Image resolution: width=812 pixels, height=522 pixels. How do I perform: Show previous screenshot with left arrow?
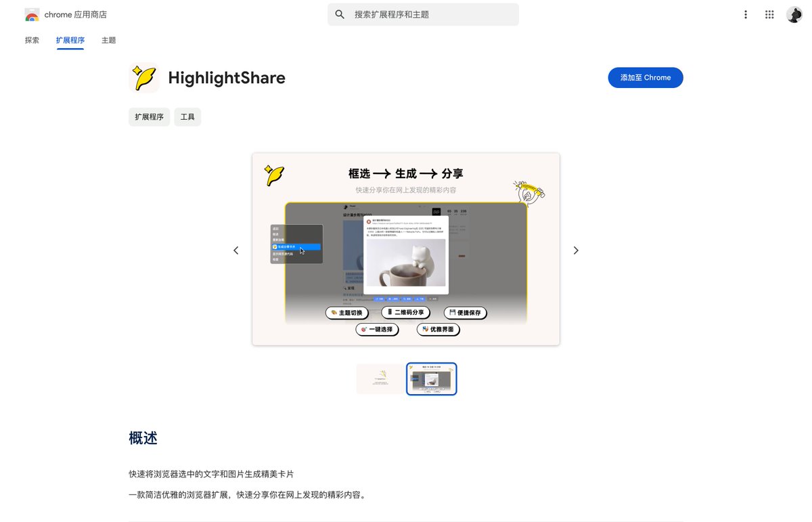coord(236,251)
